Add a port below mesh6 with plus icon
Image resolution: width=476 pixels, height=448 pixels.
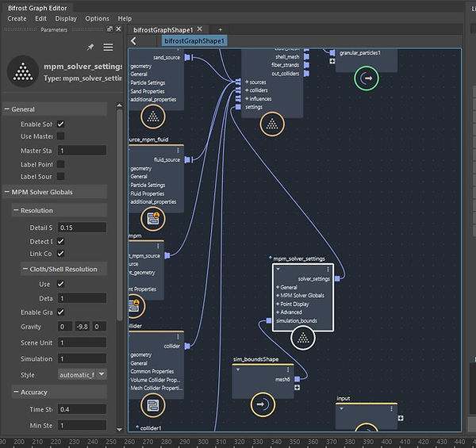[x=297, y=387]
